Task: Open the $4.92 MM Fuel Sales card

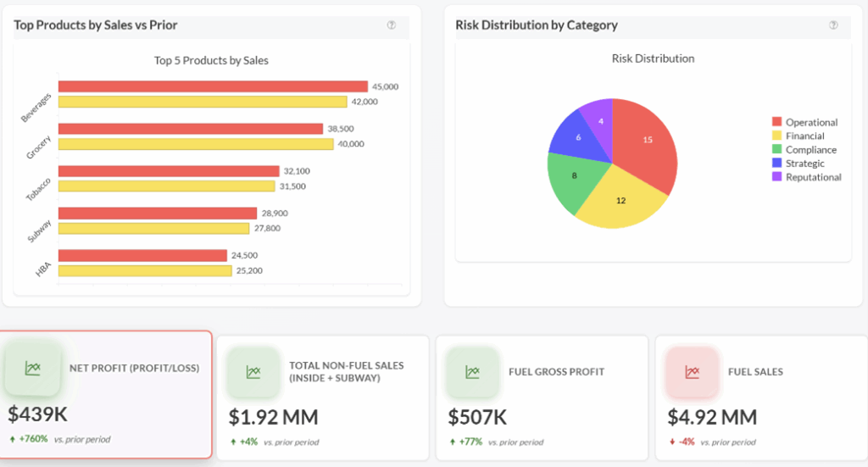Action: click(x=757, y=397)
